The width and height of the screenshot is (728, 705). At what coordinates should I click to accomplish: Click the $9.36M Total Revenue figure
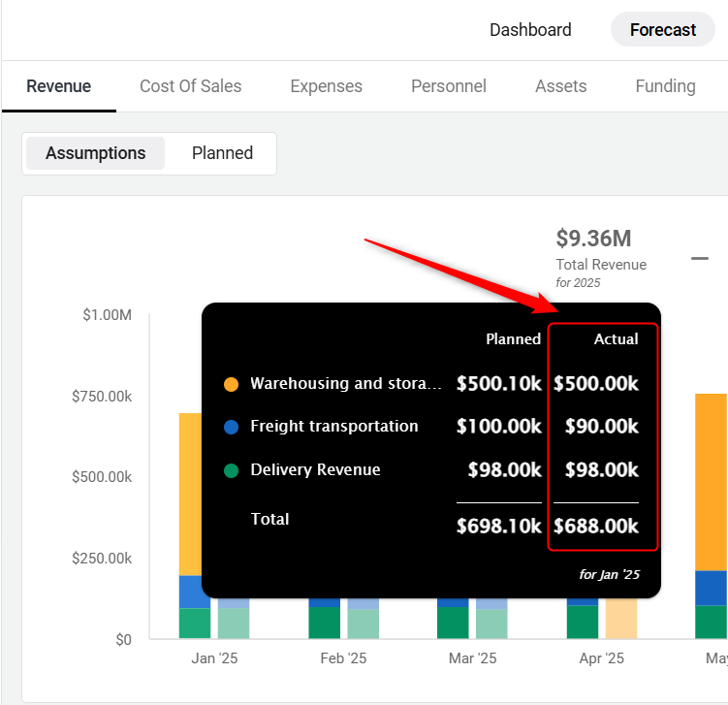pyautogui.click(x=592, y=239)
